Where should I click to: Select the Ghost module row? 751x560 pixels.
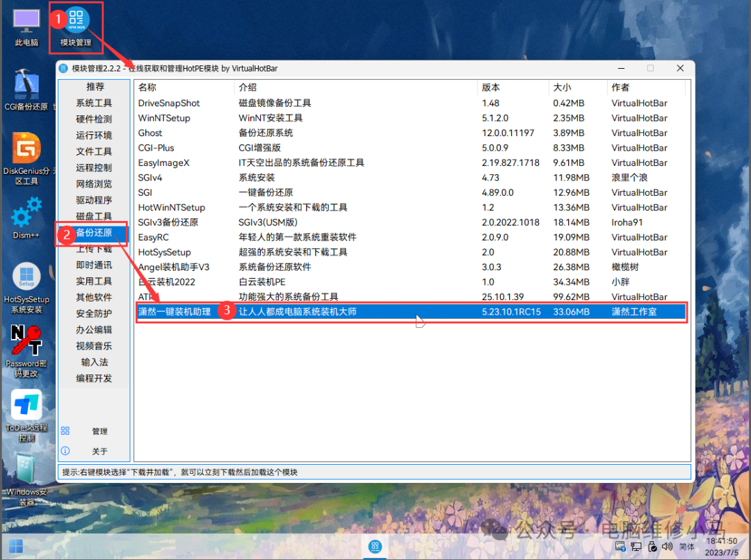(412, 133)
